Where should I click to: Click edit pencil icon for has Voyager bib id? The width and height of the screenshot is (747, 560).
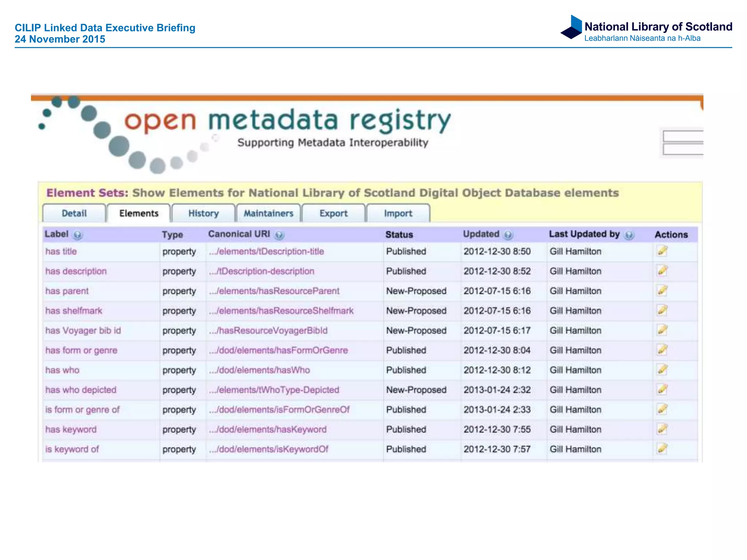[x=662, y=330]
